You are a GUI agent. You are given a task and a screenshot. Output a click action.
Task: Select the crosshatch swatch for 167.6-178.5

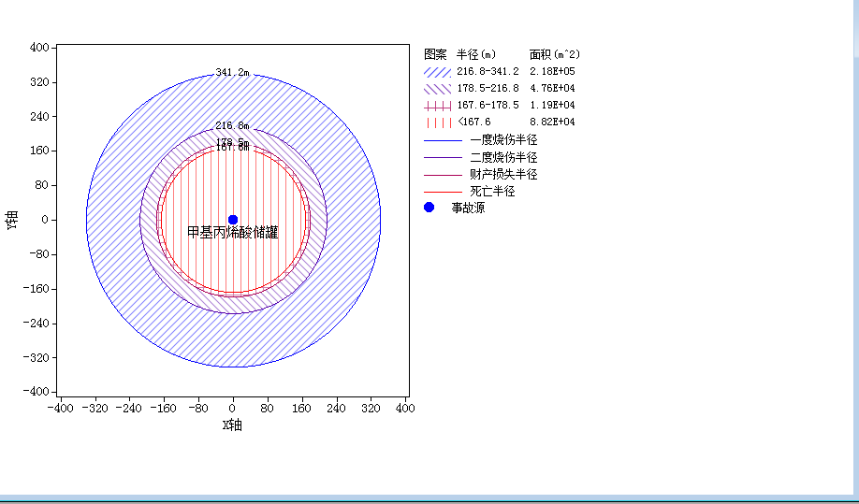point(437,105)
